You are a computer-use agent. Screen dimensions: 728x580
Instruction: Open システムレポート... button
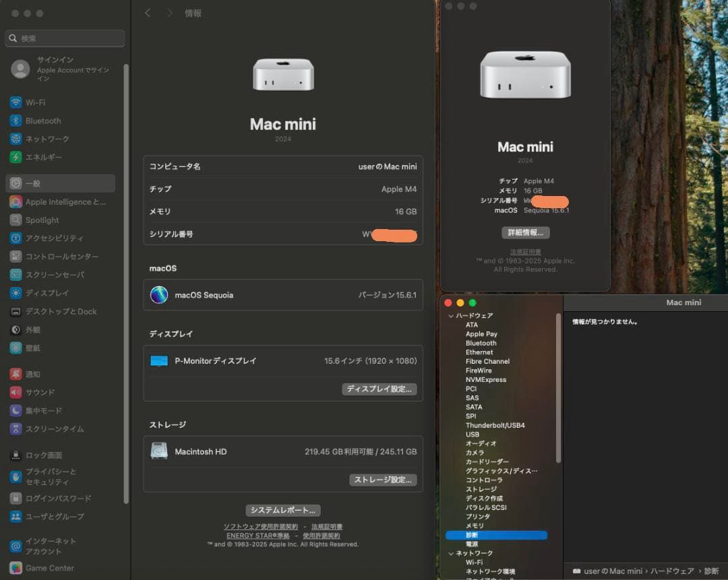click(x=282, y=510)
